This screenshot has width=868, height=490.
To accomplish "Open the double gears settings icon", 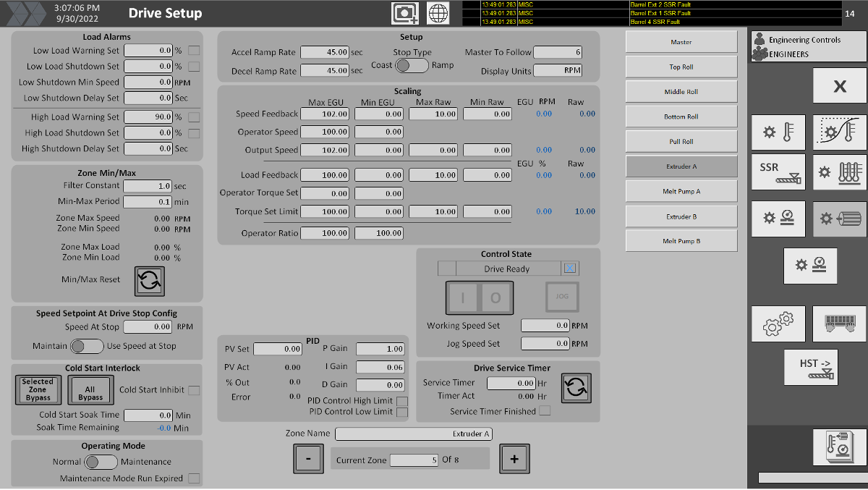I will tap(778, 323).
